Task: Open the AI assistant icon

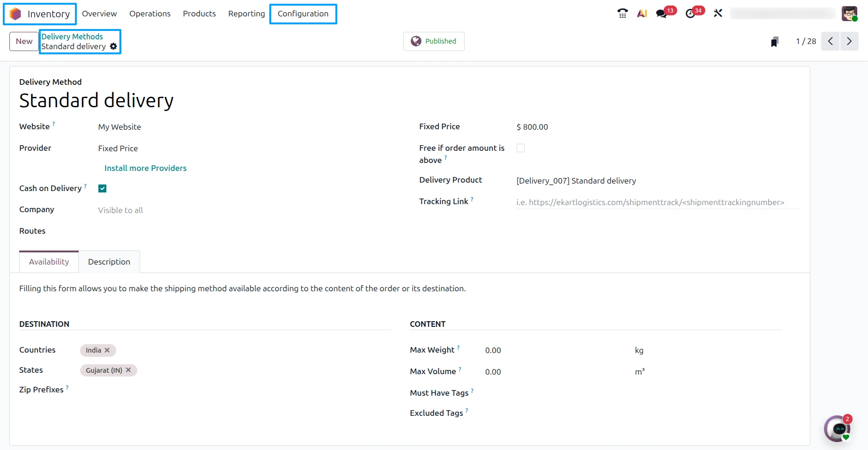Action: 642,14
